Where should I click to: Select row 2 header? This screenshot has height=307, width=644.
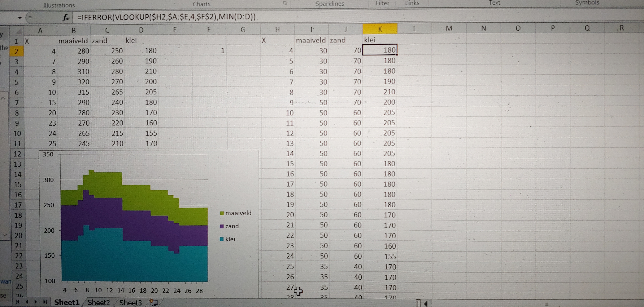tap(16, 51)
